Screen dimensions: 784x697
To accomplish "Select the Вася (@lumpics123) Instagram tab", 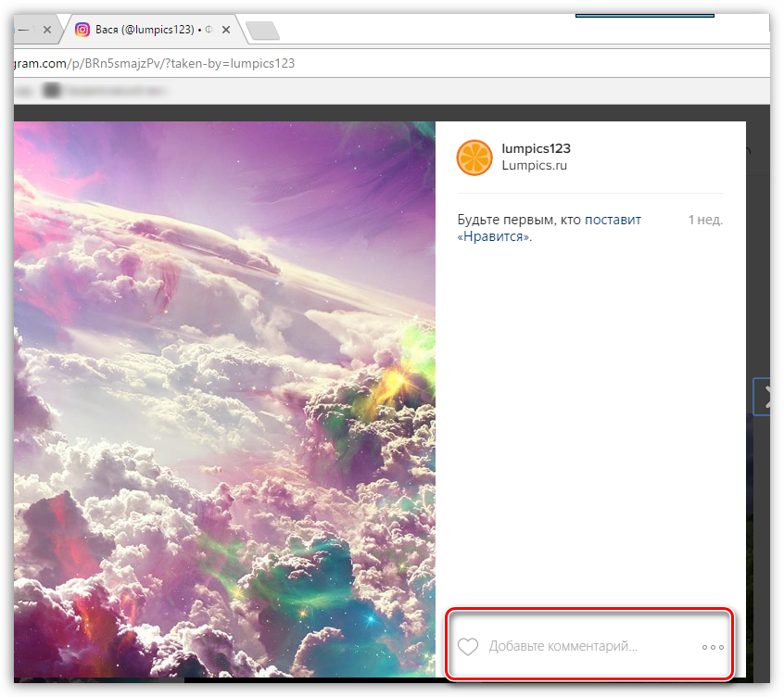I will pyautogui.click(x=153, y=30).
